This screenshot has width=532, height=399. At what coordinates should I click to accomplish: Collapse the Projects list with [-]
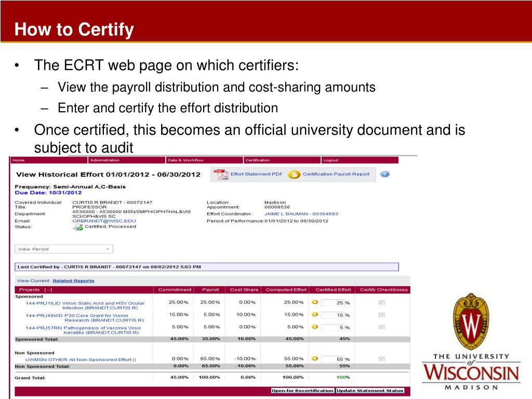48,290
